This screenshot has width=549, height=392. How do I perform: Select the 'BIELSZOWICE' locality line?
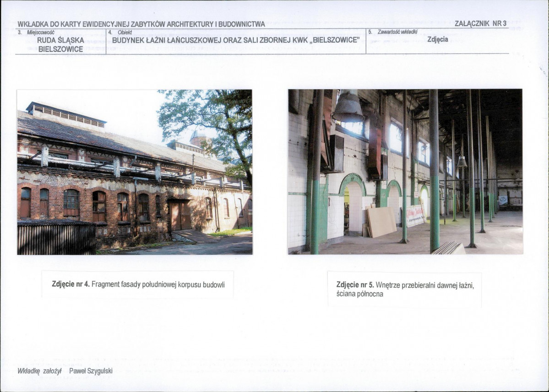pyautogui.click(x=60, y=49)
